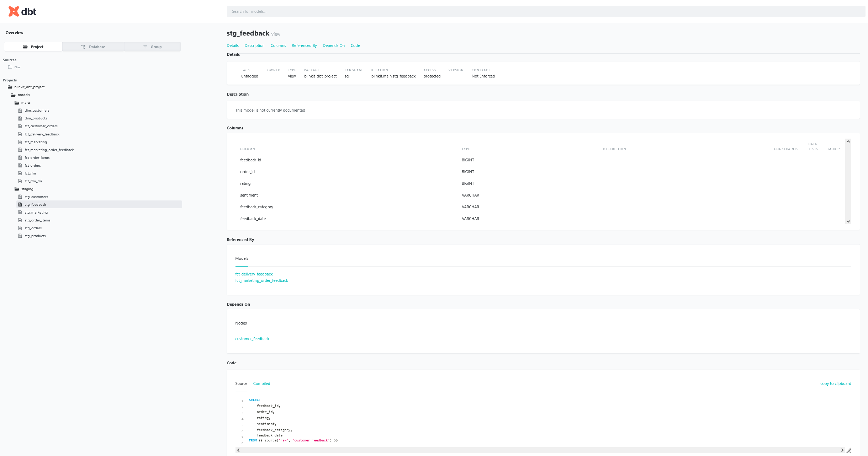The width and height of the screenshot is (868, 456).
Task: Jump to the Referenced By section
Action: 304,45
